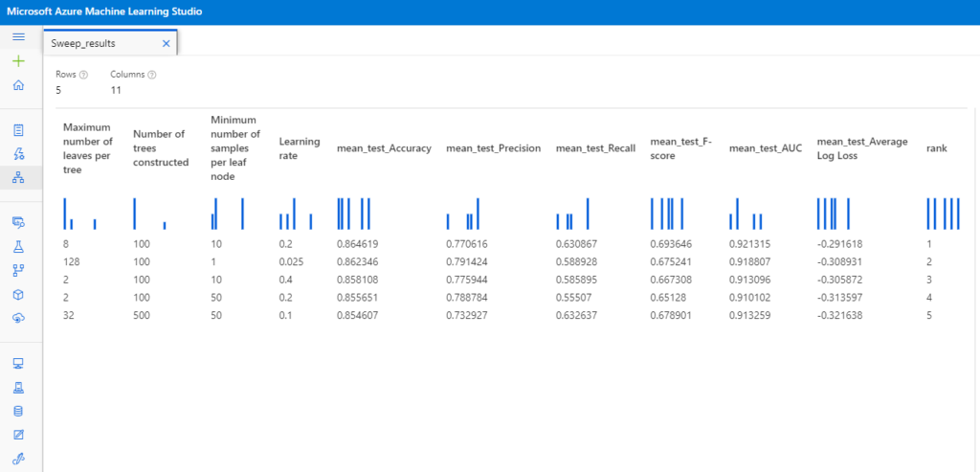Image resolution: width=980 pixels, height=472 pixels.
Task: Open the stamp-shaped icon below the Compute monitor icon
Action: pyautogui.click(x=19, y=387)
